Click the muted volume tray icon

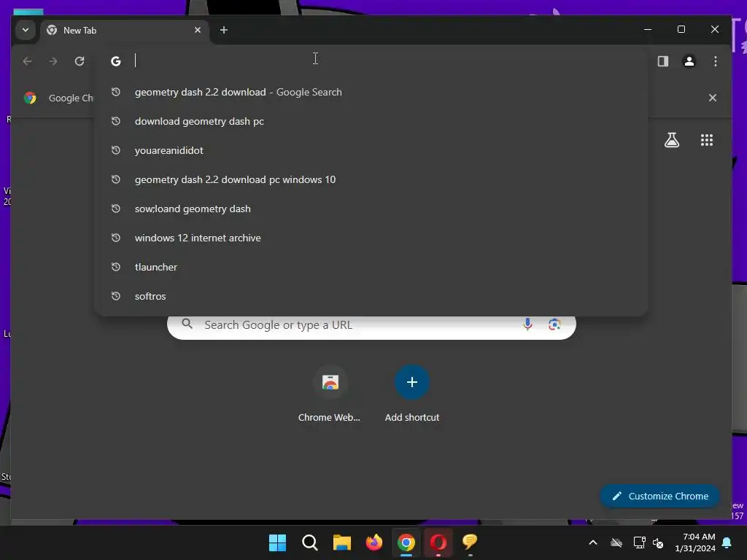(659, 542)
